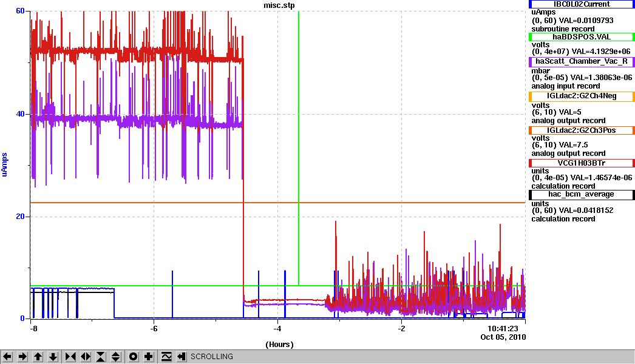Select the IGLdac2:G2Ch3Pos curve legend
635x364 pixels.
[x=582, y=130]
